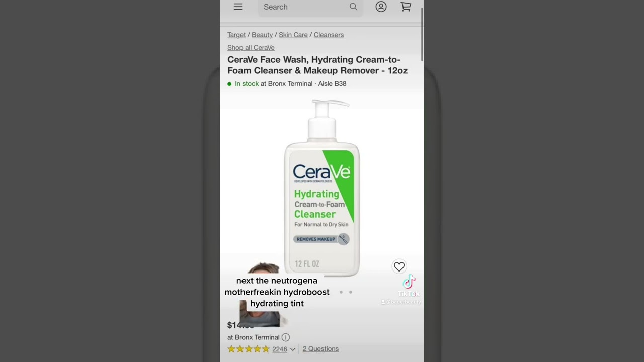
Task: Click the info icon beside Bronx Terminal
Action: coord(286,337)
